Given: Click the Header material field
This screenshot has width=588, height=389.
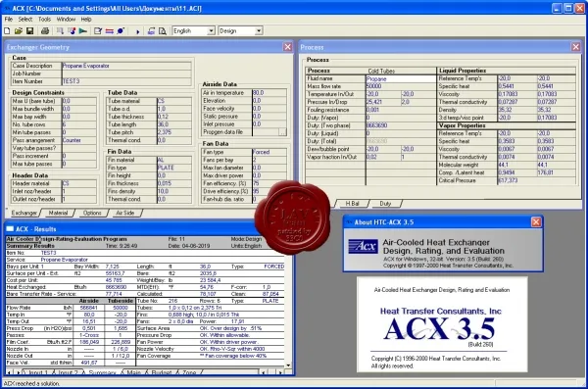Looking at the screenshot, I should [x=78, y=183].
